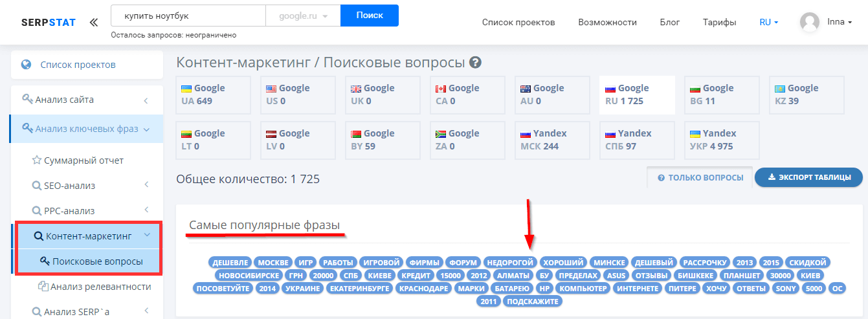Click the ОТЗЫВЫ phrase tag
This screenshot has width=868, height=319.
point(651,276)
